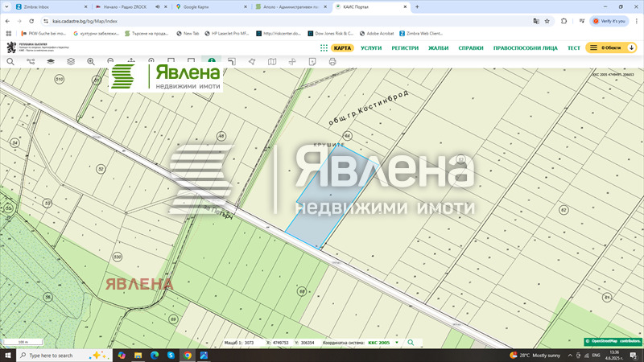This screenshot has width=644, height=362.
Task: Bookmark this page with star icon
Action: pos(547,21)
